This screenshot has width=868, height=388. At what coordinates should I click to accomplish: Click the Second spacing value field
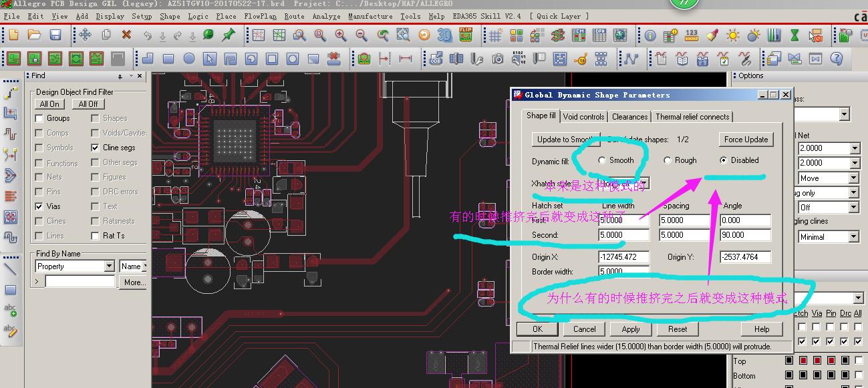(684, 235)
